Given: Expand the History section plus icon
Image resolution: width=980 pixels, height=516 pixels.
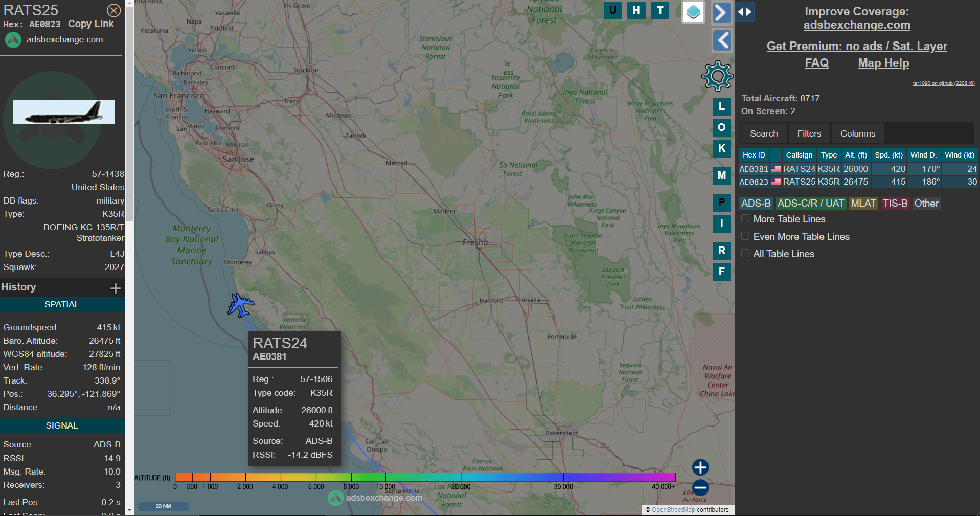Looking at the screenshot, I should [x=116, y=288].
